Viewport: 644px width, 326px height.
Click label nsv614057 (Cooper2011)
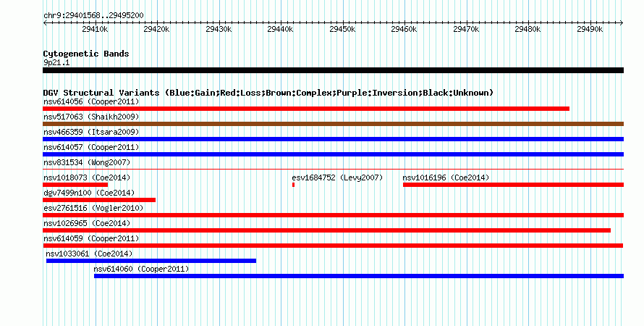click(x=91, y=147)
